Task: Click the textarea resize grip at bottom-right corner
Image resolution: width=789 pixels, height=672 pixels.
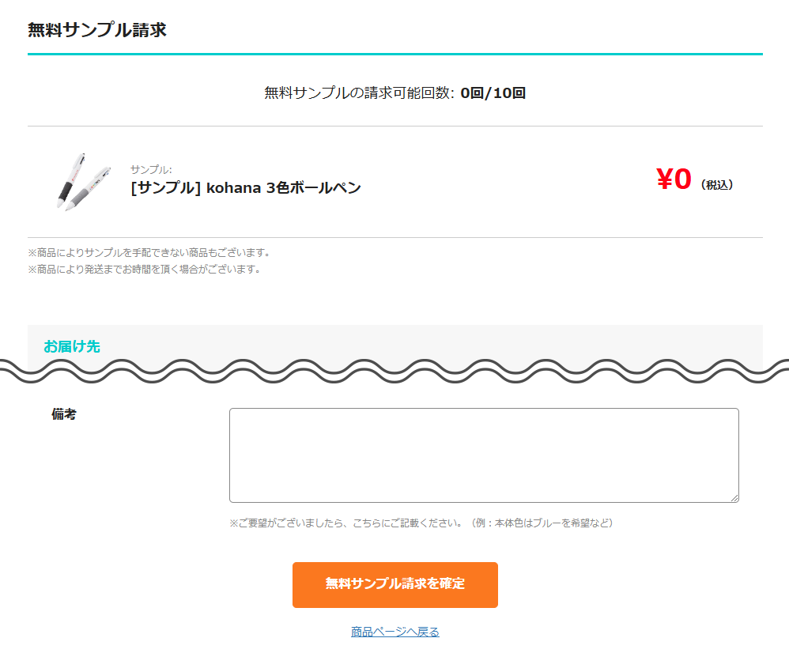Action: (x=734, y=497)
